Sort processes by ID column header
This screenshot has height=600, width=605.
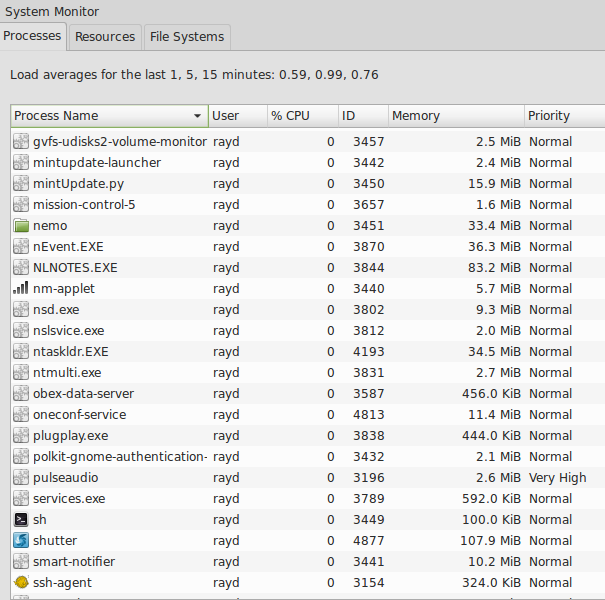tap(363, 116)
